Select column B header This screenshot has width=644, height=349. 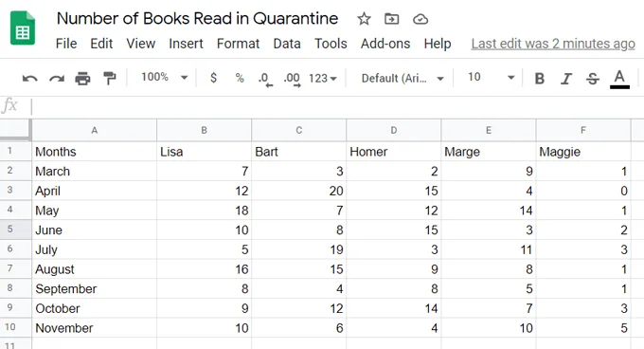click(x=204, y=130)
